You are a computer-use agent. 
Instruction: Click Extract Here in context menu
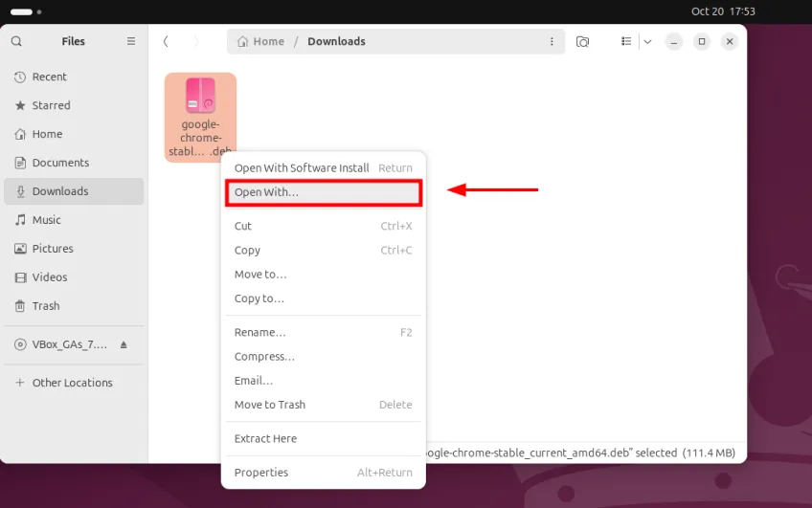coord(265,438)
